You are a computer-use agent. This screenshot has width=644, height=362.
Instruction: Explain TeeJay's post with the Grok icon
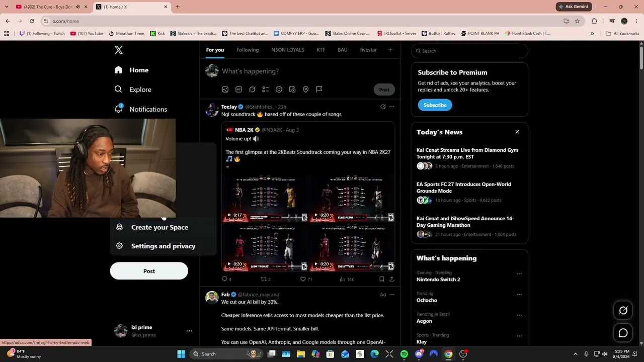coord(383,107)
